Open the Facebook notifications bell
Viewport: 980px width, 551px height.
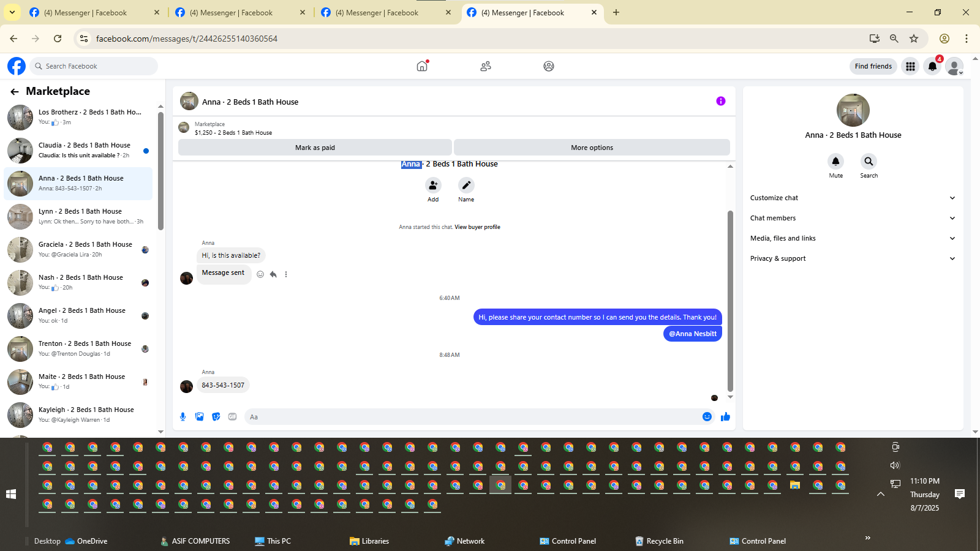[932, 66]
